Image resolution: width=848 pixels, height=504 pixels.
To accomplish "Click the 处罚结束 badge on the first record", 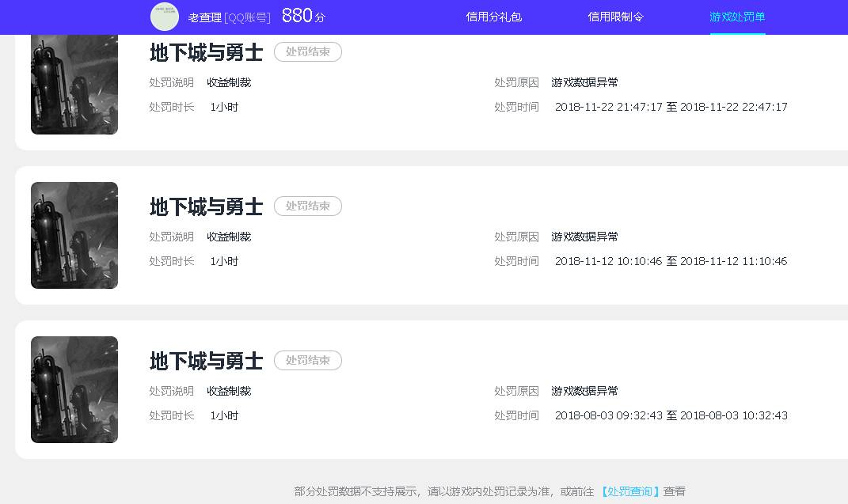I will (307, 51).
